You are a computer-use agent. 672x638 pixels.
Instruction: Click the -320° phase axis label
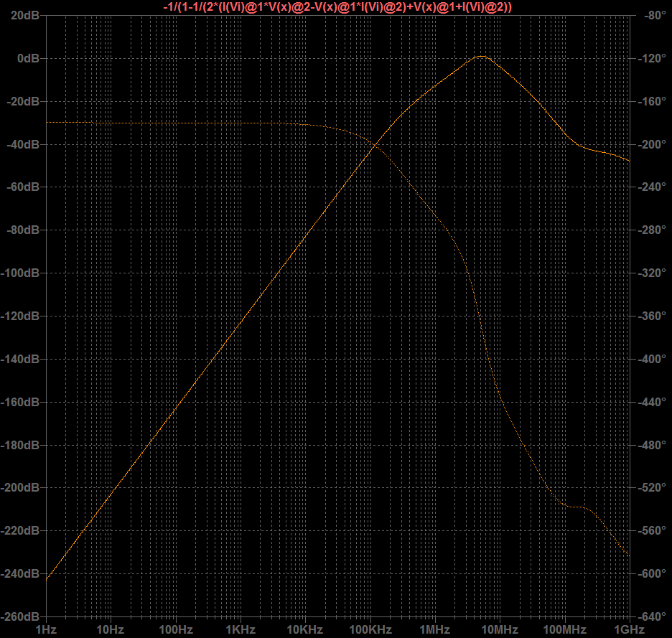coord(652,273)
